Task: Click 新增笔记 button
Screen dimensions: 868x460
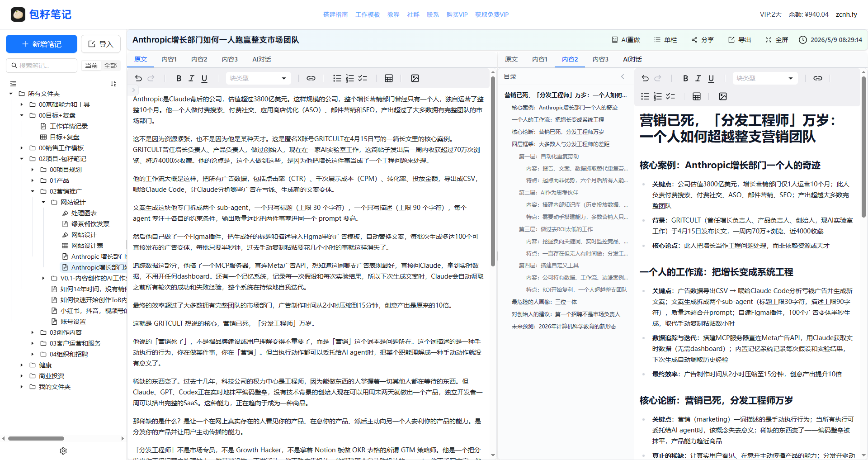Action: [42, 44]
